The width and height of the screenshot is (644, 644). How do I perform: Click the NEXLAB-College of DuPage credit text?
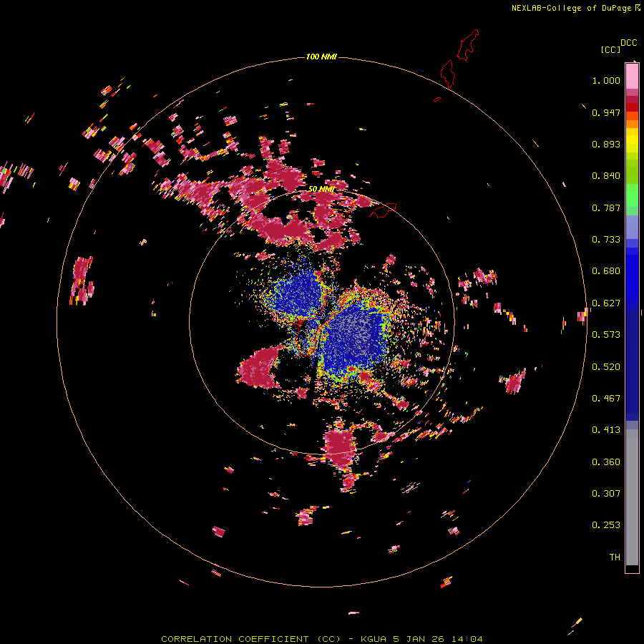[x=572, y=8]
